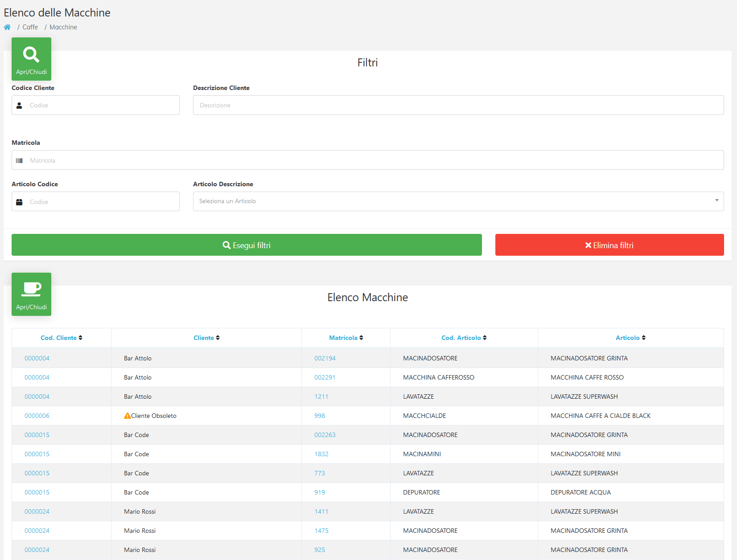Screen dimensions: 737x560
Task: Focus the Matricola input field
Action: click(x=368, y=160)
